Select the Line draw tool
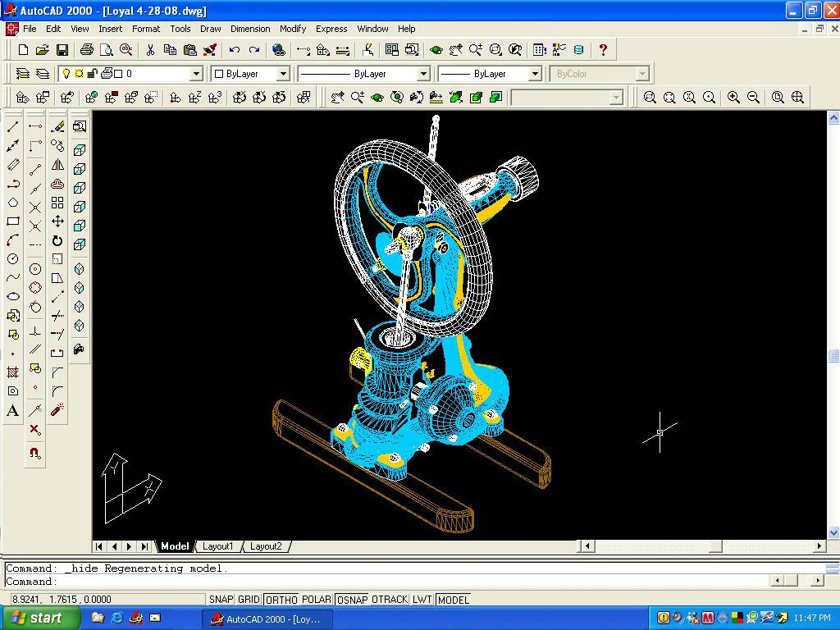The image size is (840, 630). pos(13,126)
